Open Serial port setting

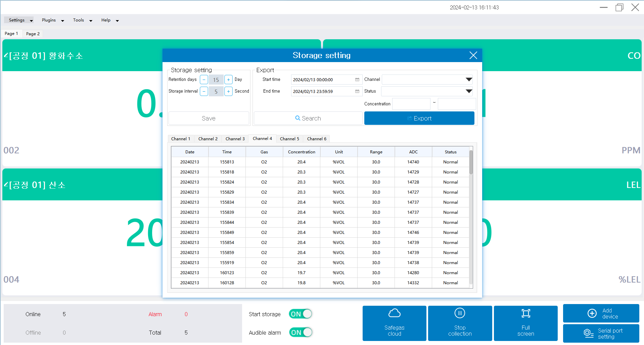coord(601,333)
